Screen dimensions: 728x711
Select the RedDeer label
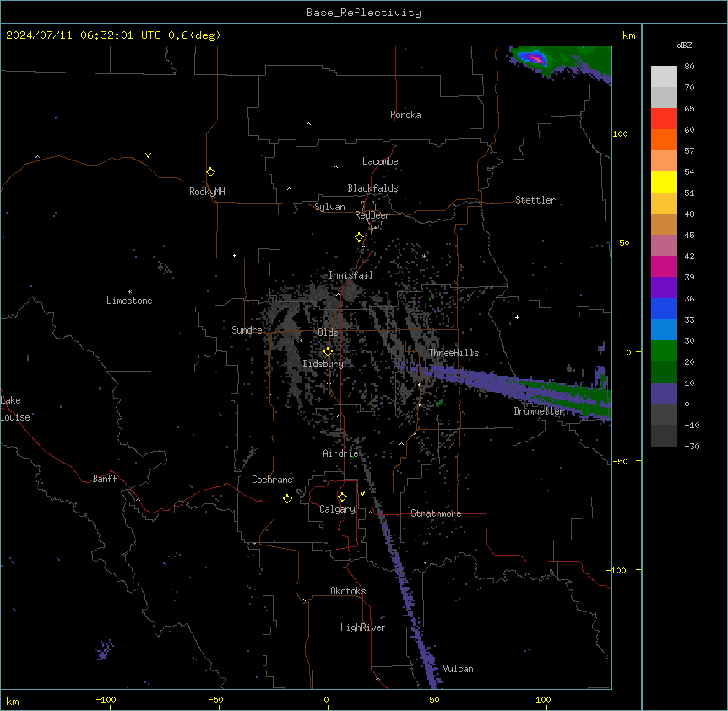pos(372,215)
